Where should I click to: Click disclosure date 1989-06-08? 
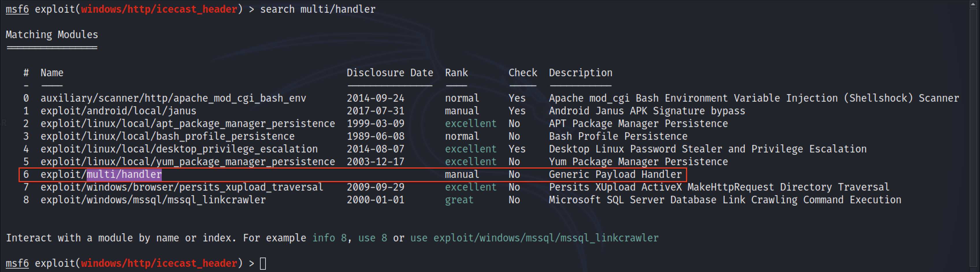[376, 136]
